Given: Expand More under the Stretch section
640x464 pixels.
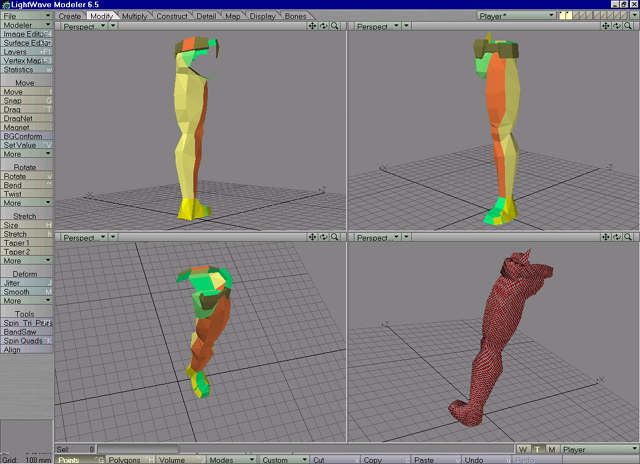Looking at the screenshot, I should (x=27, y=260).
